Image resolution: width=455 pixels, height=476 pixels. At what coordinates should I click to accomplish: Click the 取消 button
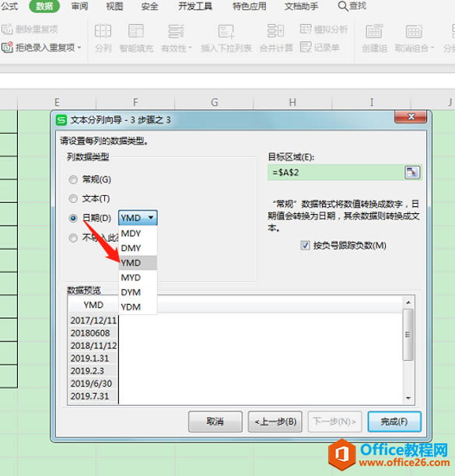pyautogui.click(x=215, y=422)
